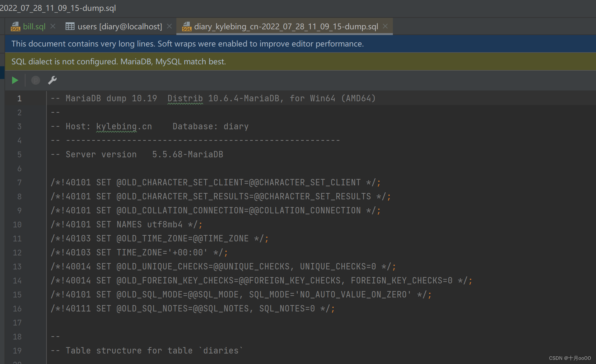Viewport: 596px width, 364px height.
Task: Click line number 7 in the gutter
Action: [x=19, y=182]
